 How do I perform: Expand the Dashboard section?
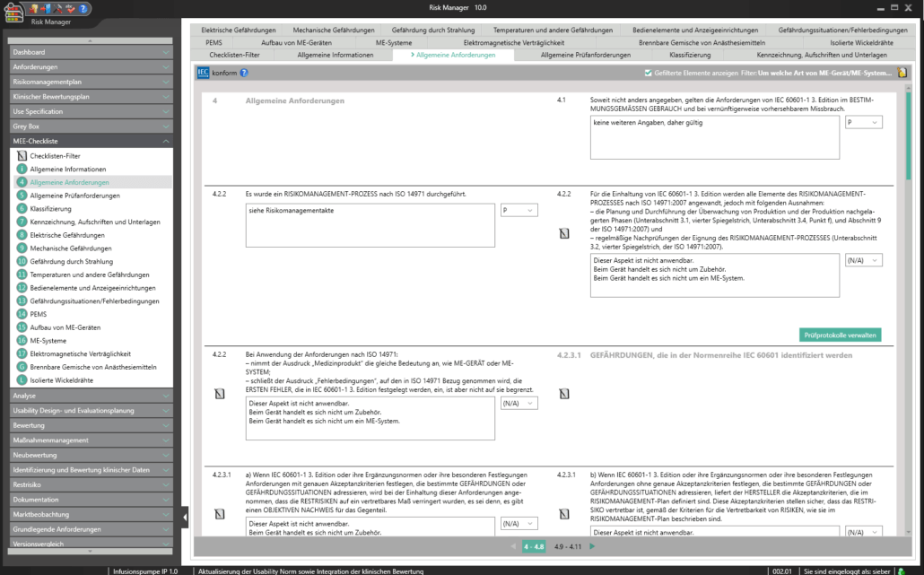(x=91, y=52)
